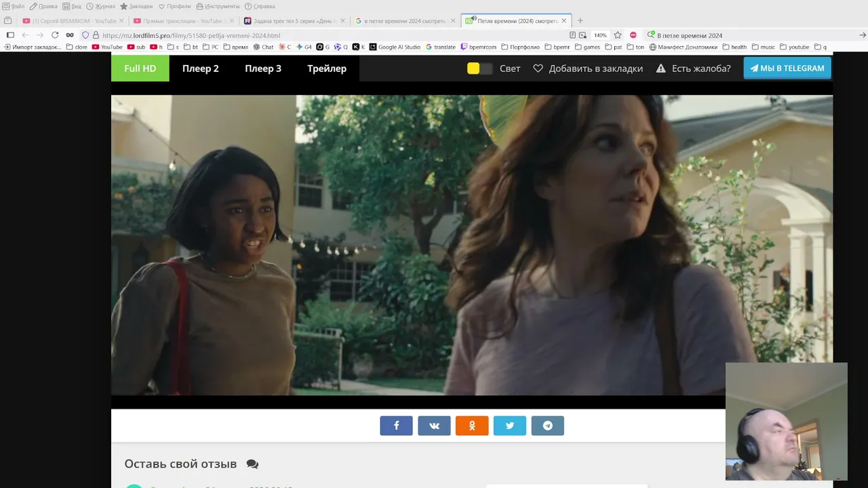Open the Справка menu
The height and width of the screenshot is (488, 868).
pos(260,6)
